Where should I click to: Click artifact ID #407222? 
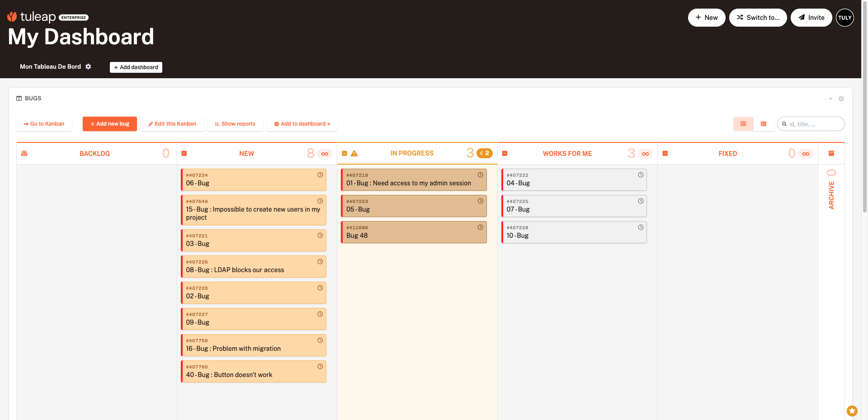[518, 175]
